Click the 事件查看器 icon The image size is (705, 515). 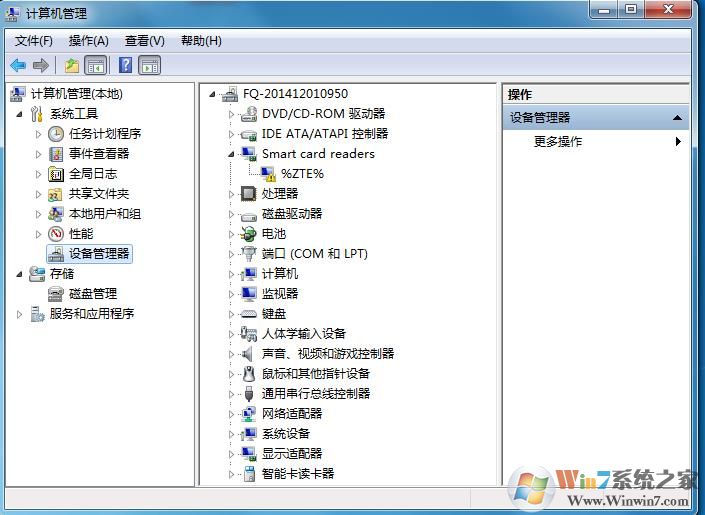[56, 154]
